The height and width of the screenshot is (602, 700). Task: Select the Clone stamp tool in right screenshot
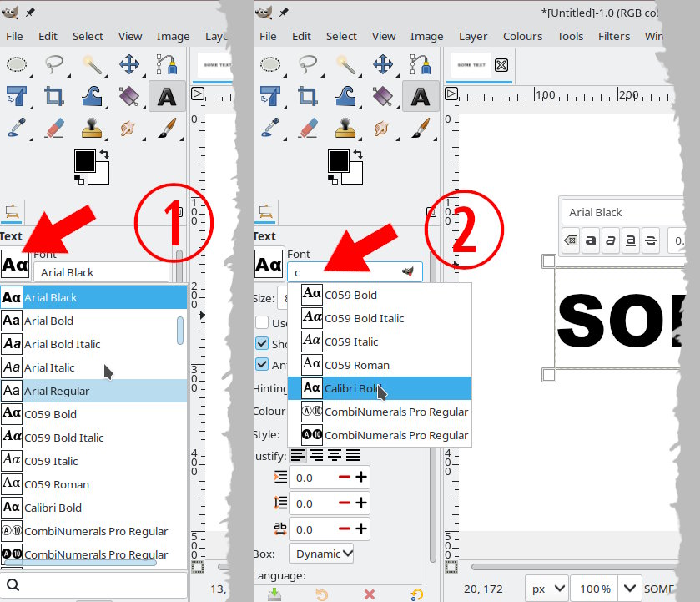tap(345, 129)
